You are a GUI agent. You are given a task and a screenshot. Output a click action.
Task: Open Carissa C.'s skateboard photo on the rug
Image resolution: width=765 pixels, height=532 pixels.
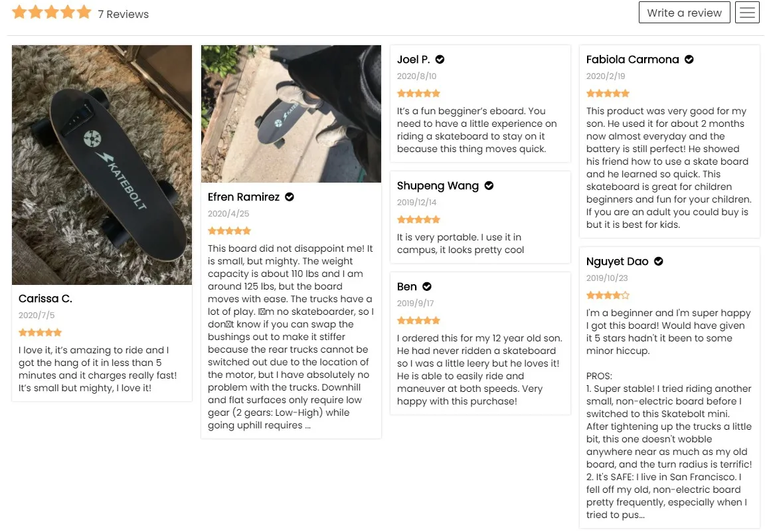tap(102, 165)
